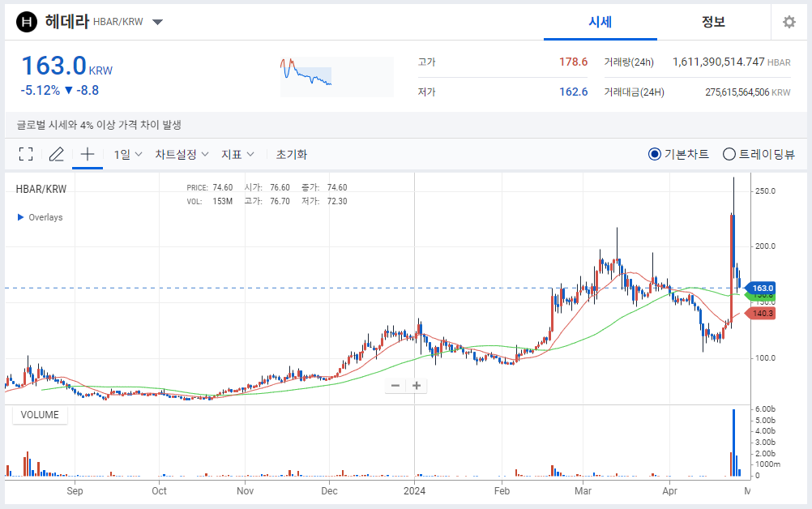Switch to 트레이딩뷰 chart mode
This screenshot has height=509, width=812.
729,153
